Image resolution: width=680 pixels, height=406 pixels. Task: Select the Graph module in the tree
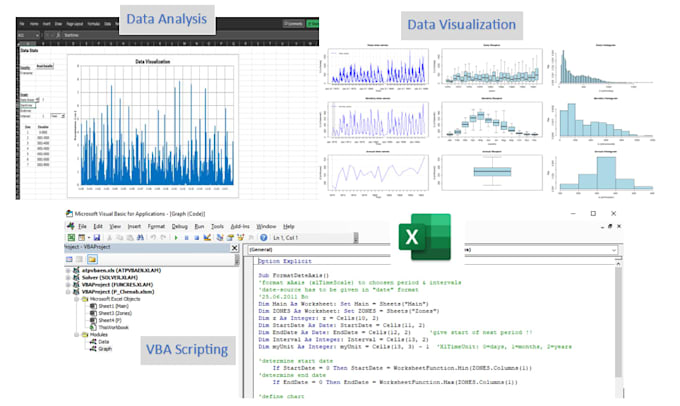click(x=105, y=349)
